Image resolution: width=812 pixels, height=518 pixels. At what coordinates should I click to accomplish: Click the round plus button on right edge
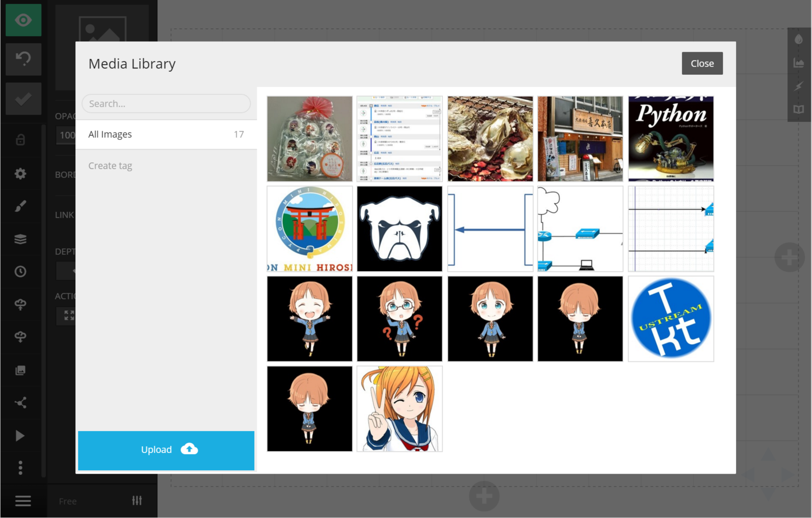pos(790,257)
